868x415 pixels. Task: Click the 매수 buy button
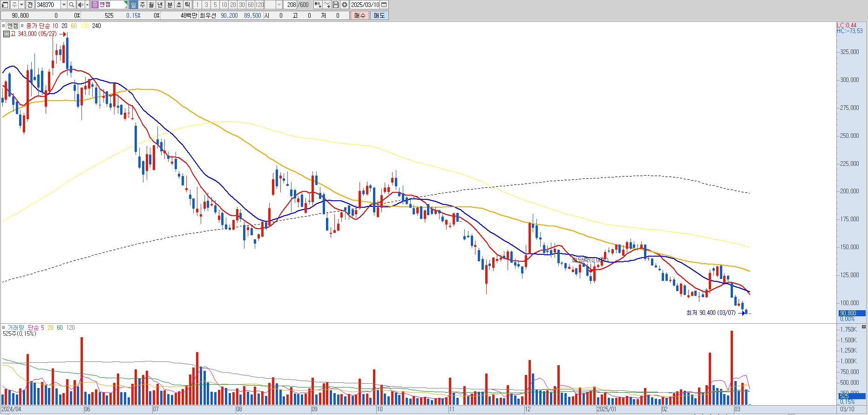click(x=360, y=15)
